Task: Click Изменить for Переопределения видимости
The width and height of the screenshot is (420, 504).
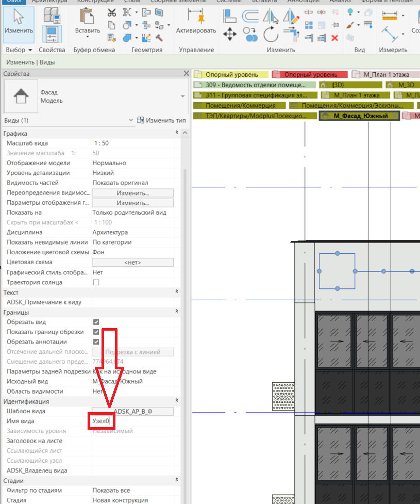Action: 132,193
